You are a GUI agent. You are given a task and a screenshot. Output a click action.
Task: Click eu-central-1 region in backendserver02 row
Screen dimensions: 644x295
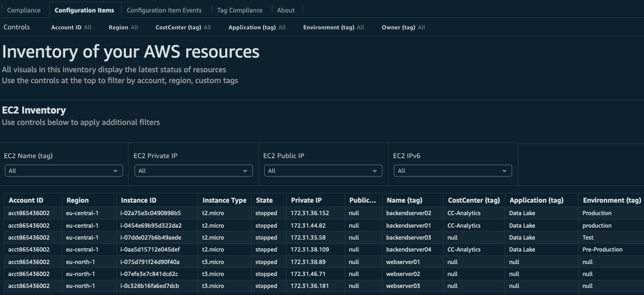tap(82, 213)
